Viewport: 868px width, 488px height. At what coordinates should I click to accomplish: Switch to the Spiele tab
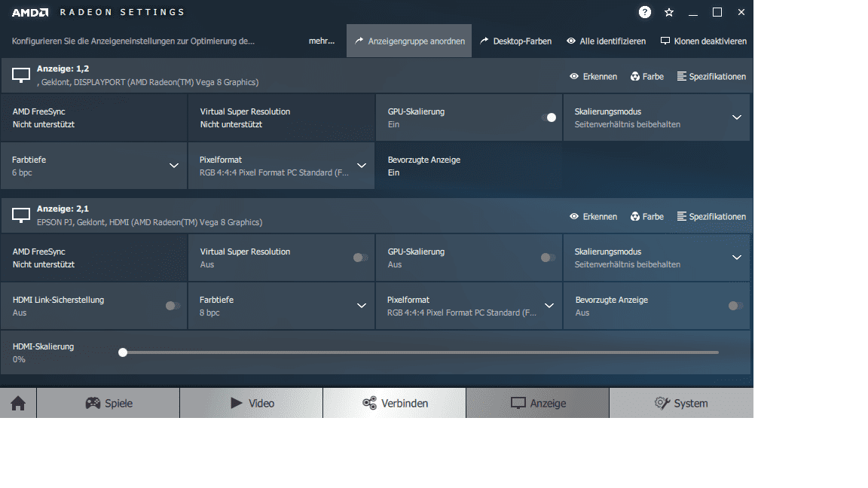pos(108,403)
